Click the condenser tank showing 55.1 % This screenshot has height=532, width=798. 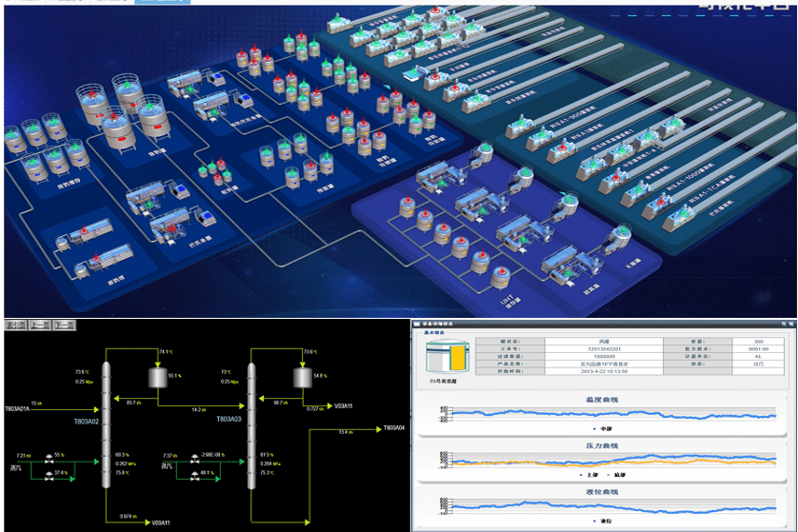pos(155,378)
